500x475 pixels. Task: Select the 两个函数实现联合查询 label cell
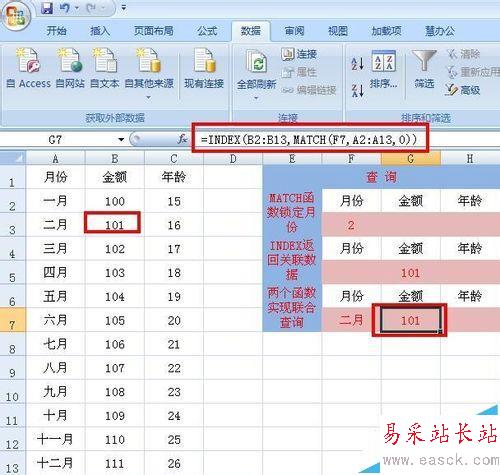(292, 308)
